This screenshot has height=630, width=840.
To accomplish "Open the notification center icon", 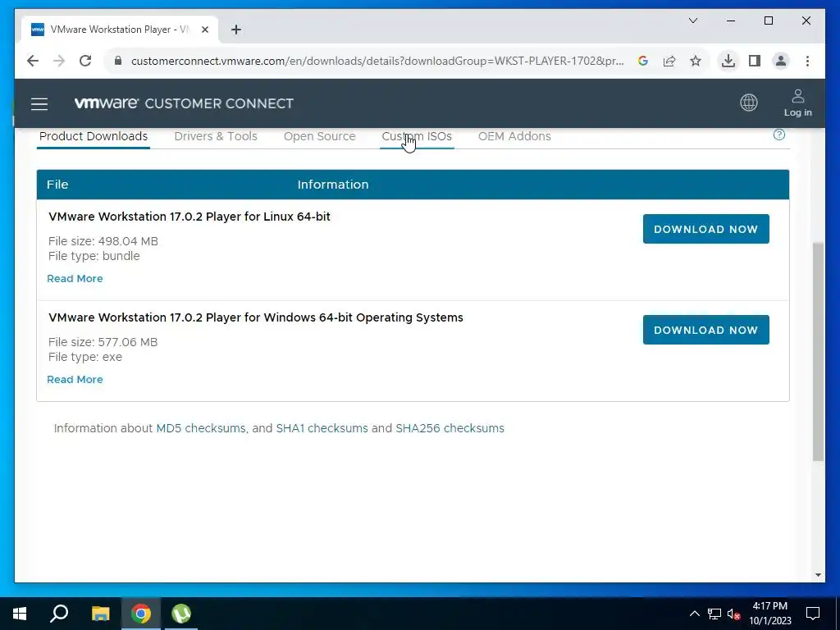I will (813, 614).
